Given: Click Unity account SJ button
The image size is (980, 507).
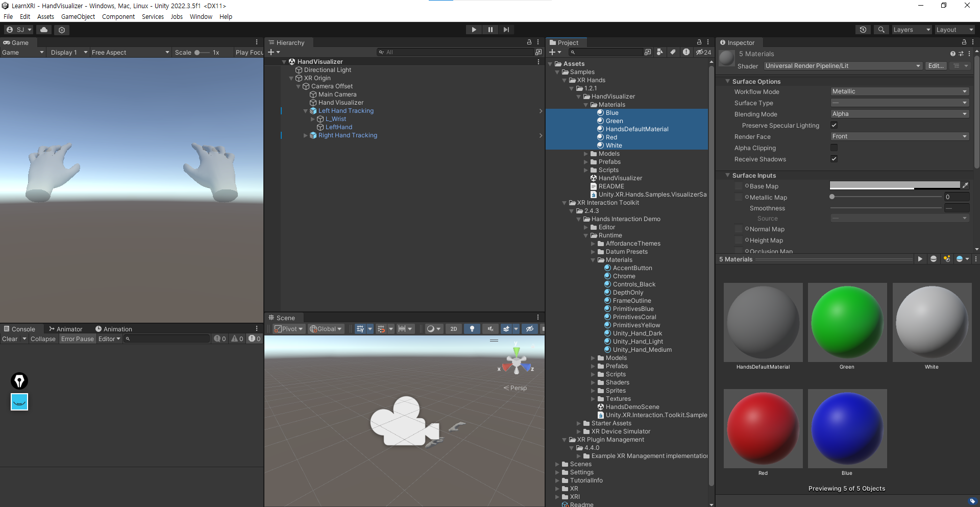Looking at the screenshot, I should 19,30.
